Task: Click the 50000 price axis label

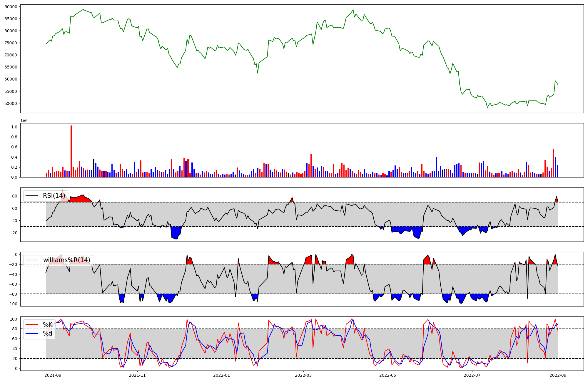Action: point(11,103)
